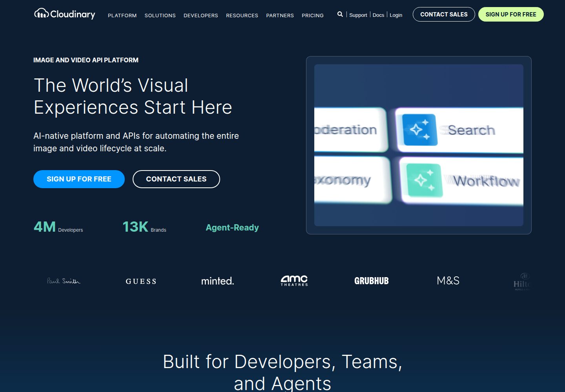Click the minted. brand logo

pyautogui.click(x=217, y=281)
